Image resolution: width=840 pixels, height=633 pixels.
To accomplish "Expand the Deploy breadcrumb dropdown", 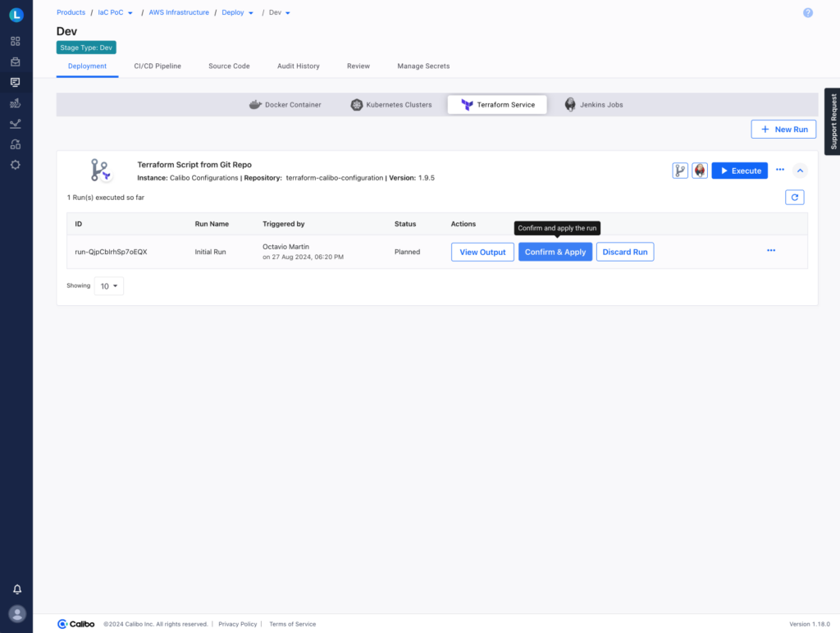I will tap(250, 13).
